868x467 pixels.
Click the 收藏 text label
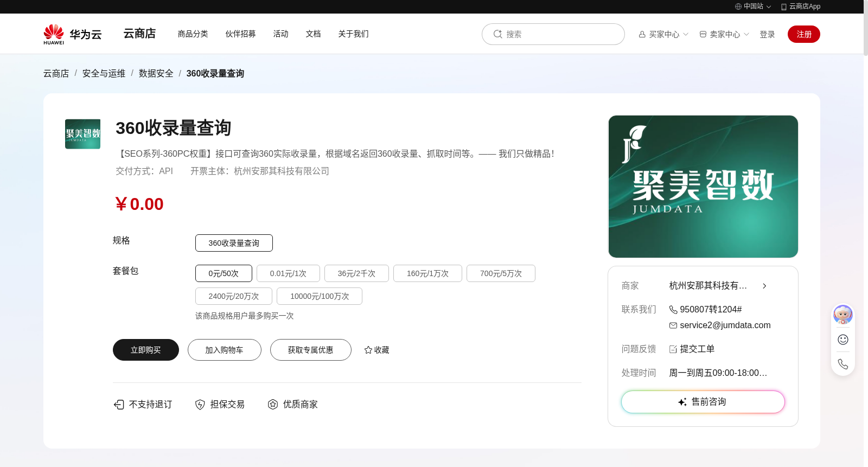[x=382, y=350]
